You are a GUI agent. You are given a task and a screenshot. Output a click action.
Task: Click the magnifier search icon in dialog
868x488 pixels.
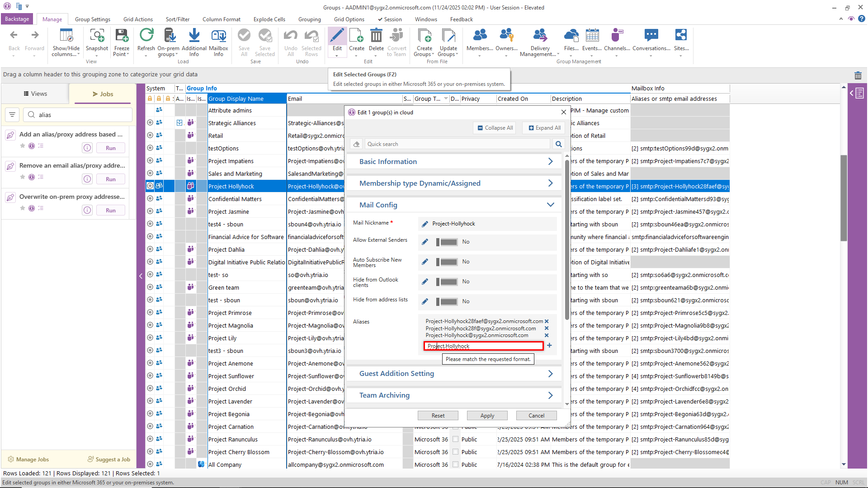pos(559,144)
